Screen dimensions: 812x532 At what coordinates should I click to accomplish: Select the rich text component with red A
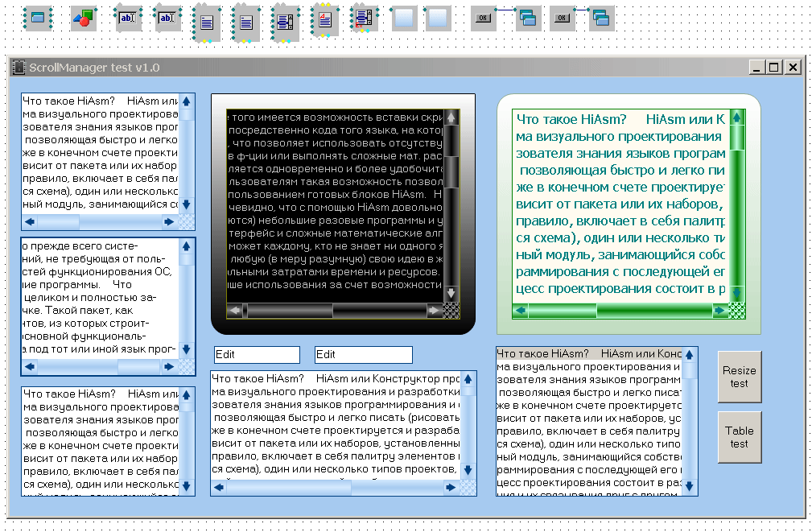(325, 21)
